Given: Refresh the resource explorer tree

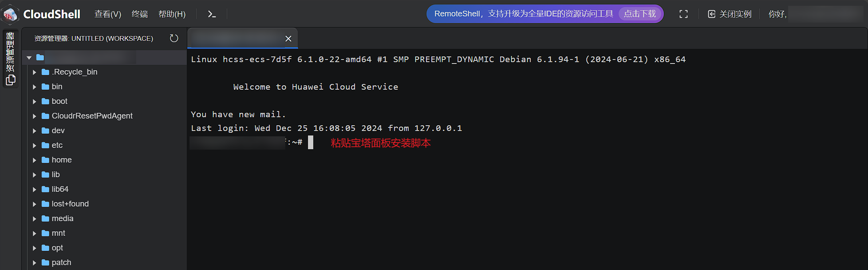Looking at the screenshot, I should click(174, 39).
